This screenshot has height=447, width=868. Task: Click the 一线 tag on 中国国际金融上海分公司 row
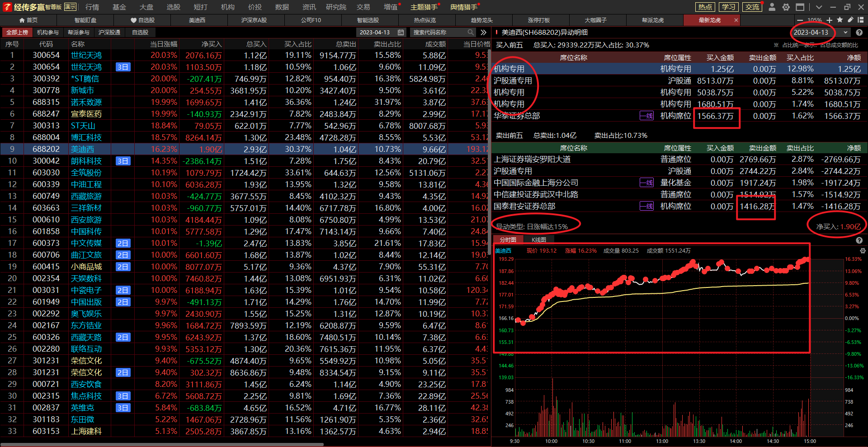tap(646, 183)
